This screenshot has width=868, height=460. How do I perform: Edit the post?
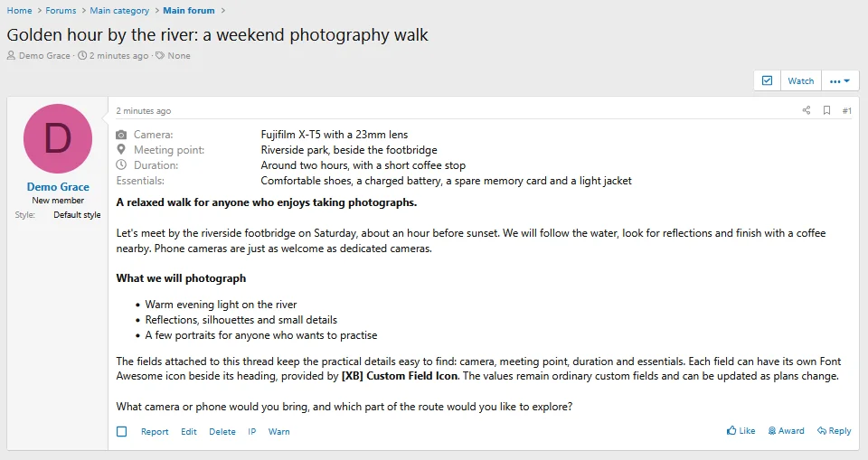coord(189,431)
